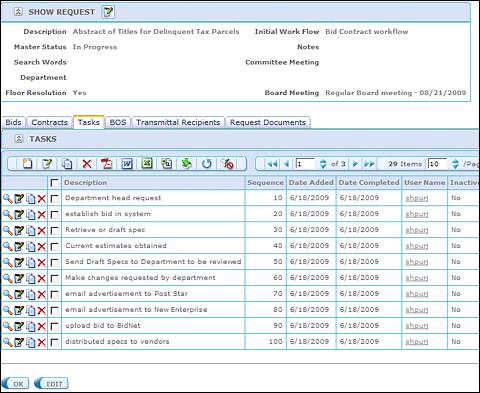Screen dimensions: 480x393
Task: Go to next page of tasks
Action: point(355,164)
